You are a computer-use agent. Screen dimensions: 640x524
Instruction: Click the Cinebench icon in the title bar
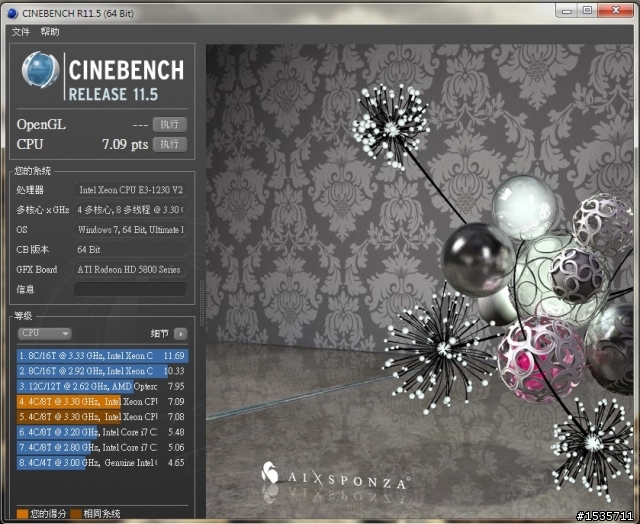[13, 13]
